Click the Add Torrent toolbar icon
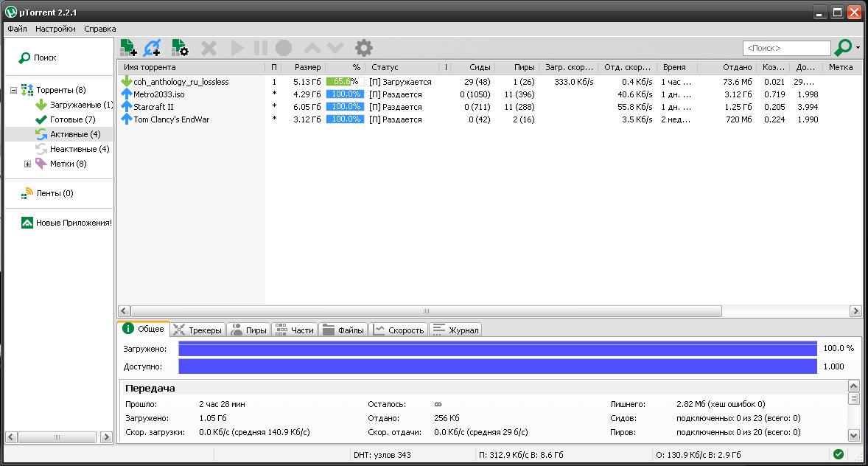 click(128, 48)
